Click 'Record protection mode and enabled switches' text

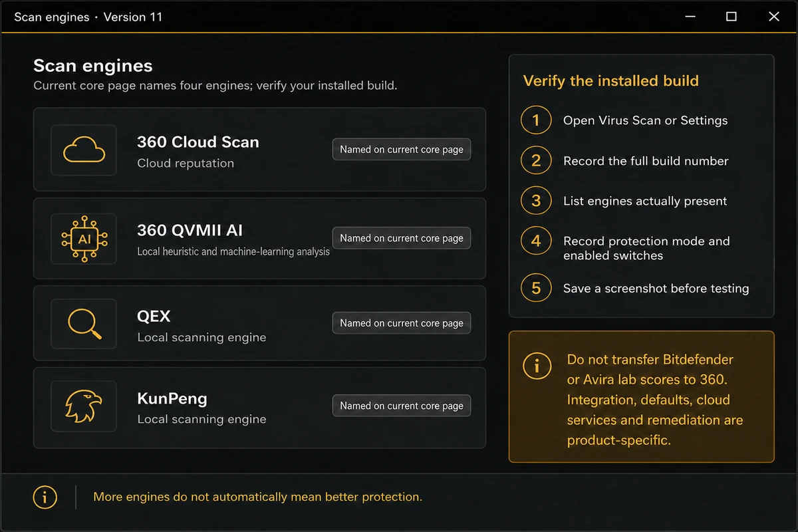point(646,248)
